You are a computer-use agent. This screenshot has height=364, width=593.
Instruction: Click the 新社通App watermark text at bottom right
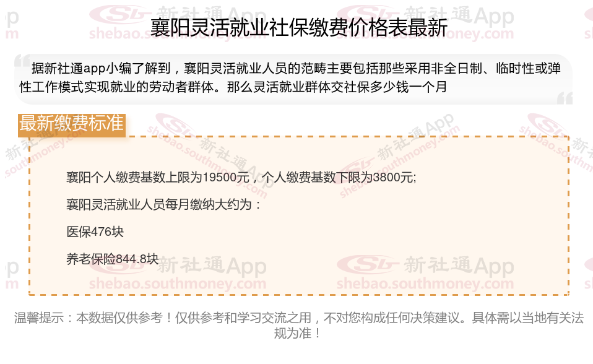459,265
